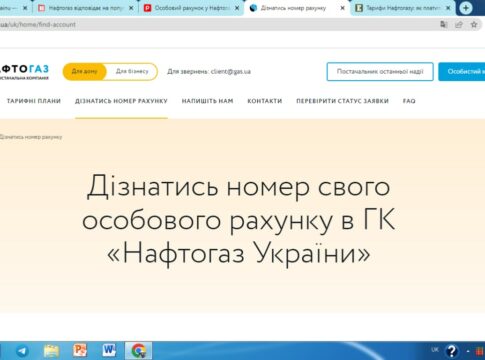Open 'Дізнатись номер рахунку' navigation item
This screenshot has height=360, width=485.
pos(121,101)
